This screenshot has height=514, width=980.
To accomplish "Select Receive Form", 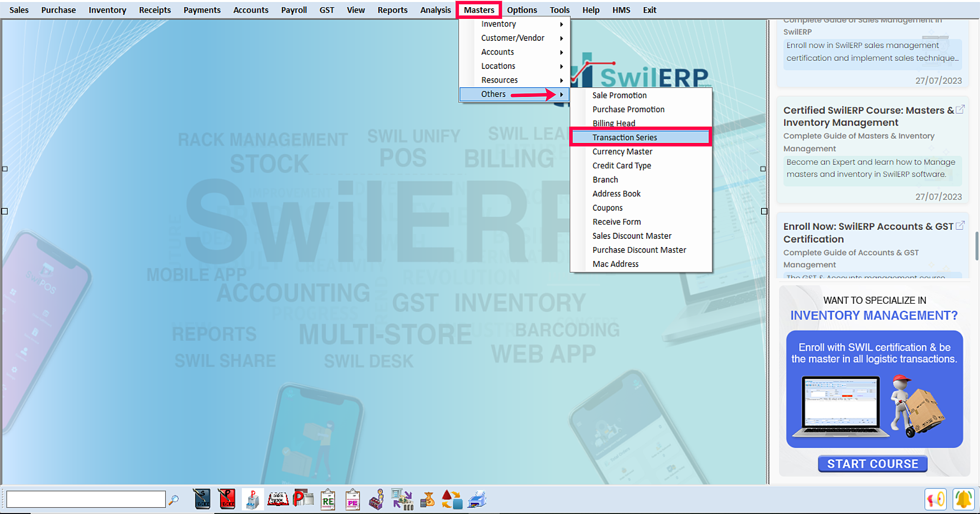I will pos(641,222).
